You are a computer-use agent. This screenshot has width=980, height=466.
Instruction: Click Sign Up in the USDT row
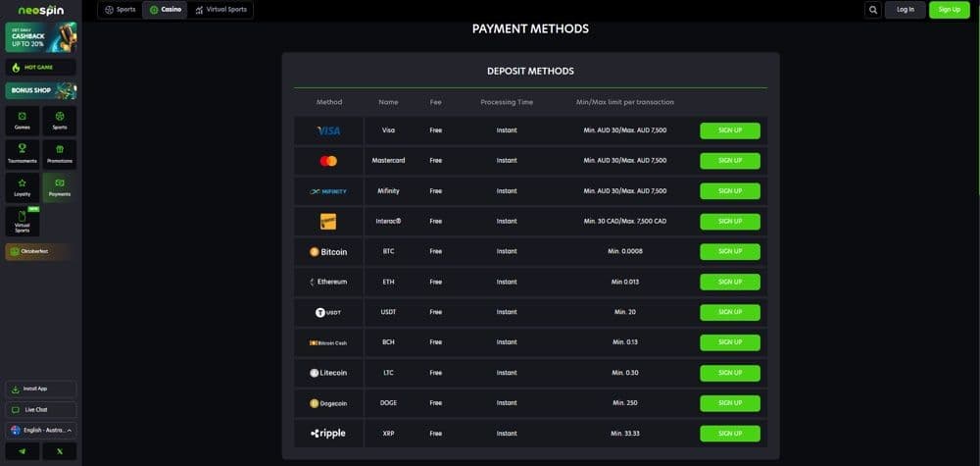(x=730, y=312)
